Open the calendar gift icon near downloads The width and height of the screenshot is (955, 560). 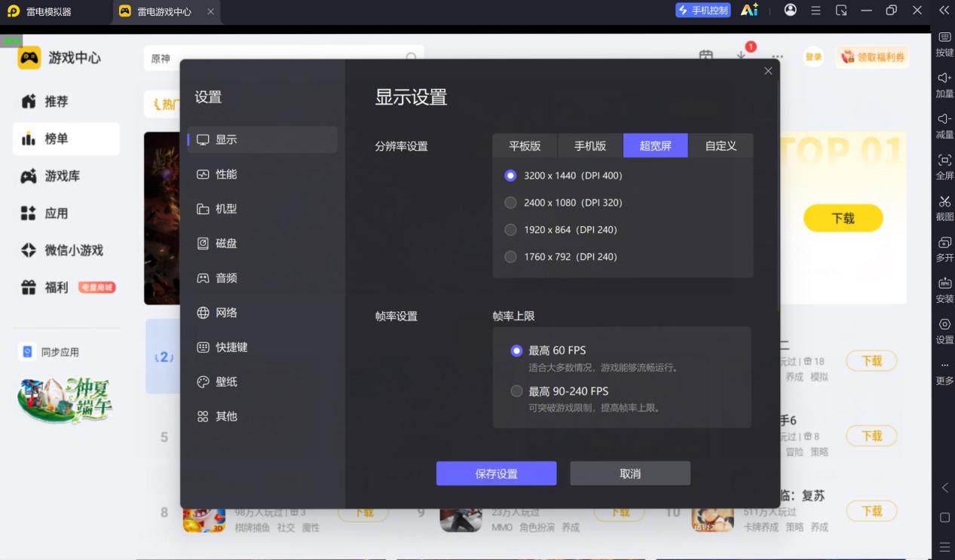click(706, 57)
